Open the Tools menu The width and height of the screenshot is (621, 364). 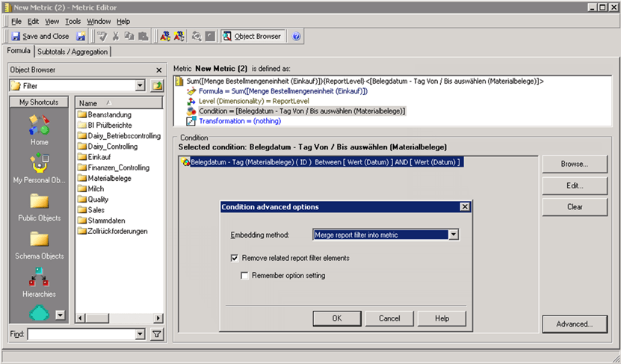[x=73, y=22]
